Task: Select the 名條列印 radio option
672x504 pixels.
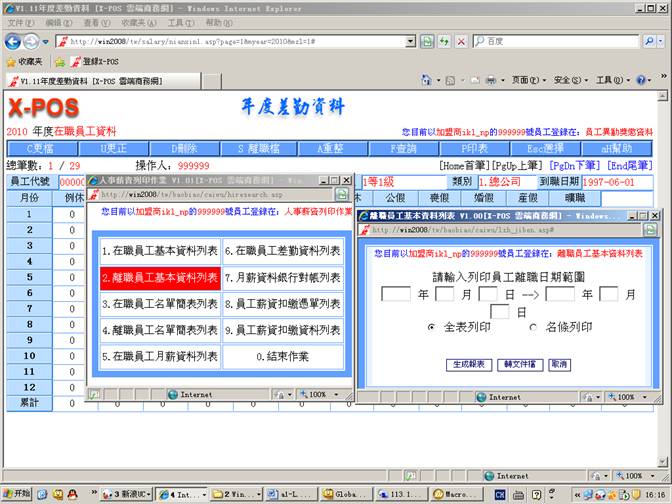Action: coord(531,327)
